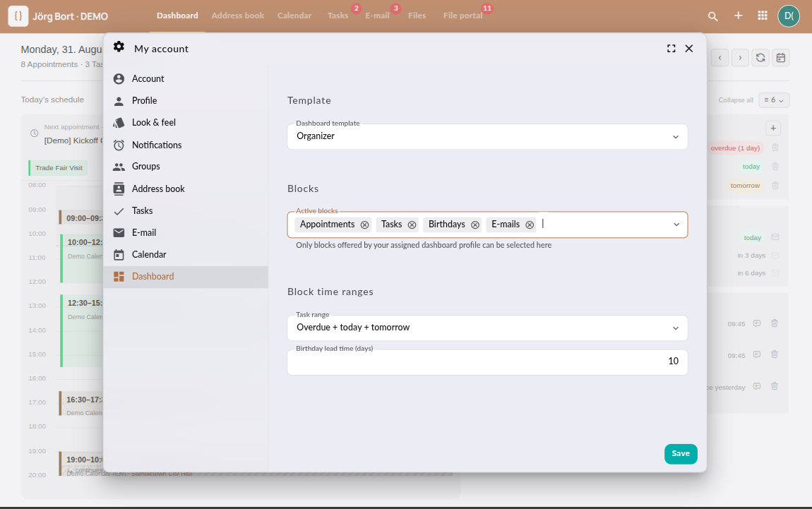Screen dimensions: 812x509
Task: Open Look & feel settings
Action: [x=186, y=123]
